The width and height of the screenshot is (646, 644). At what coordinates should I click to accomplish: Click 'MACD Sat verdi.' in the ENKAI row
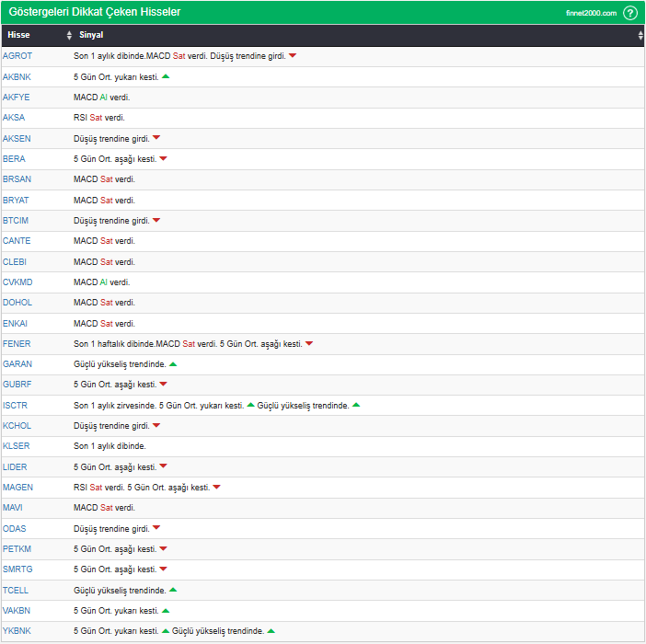(x=104, y=324)
